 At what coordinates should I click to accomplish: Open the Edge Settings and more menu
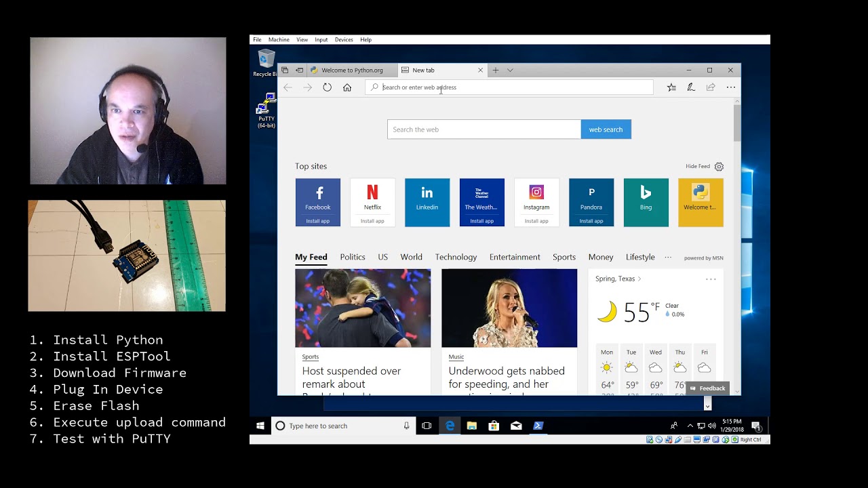(730, 87)
